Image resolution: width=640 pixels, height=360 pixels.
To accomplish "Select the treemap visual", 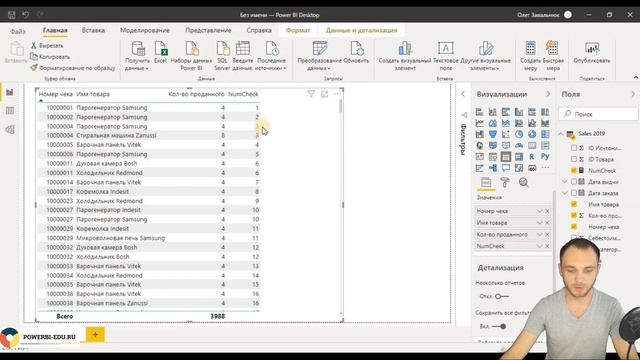I will (545, 134).
